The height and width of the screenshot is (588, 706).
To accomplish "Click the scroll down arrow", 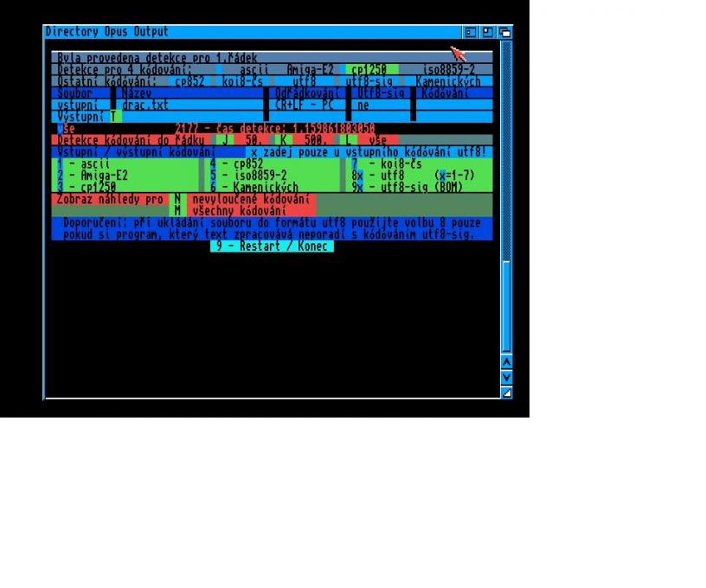I will [507, 377].
